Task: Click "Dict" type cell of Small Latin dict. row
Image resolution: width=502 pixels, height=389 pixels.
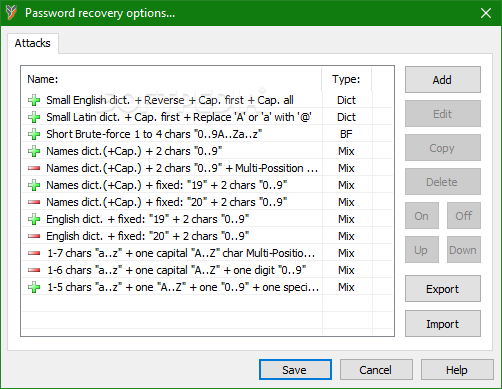Action: tap(346, 117)
